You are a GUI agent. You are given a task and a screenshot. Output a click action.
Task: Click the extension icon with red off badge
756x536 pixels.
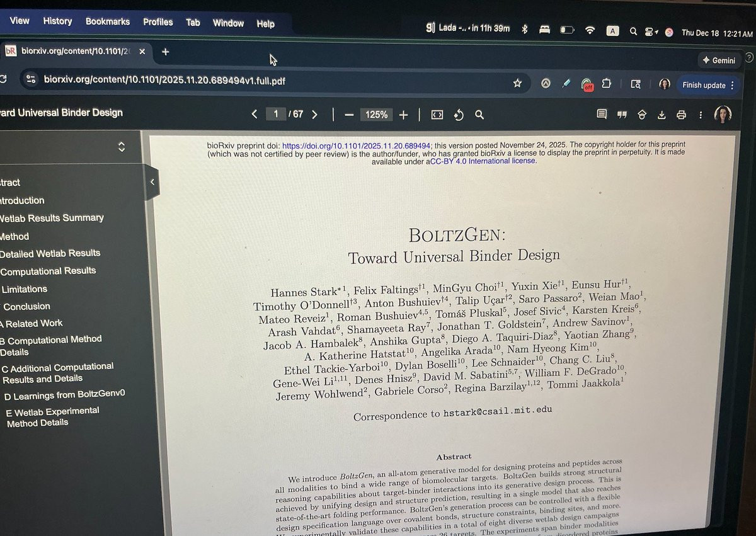pyautogui.click(x=587, y=84)
